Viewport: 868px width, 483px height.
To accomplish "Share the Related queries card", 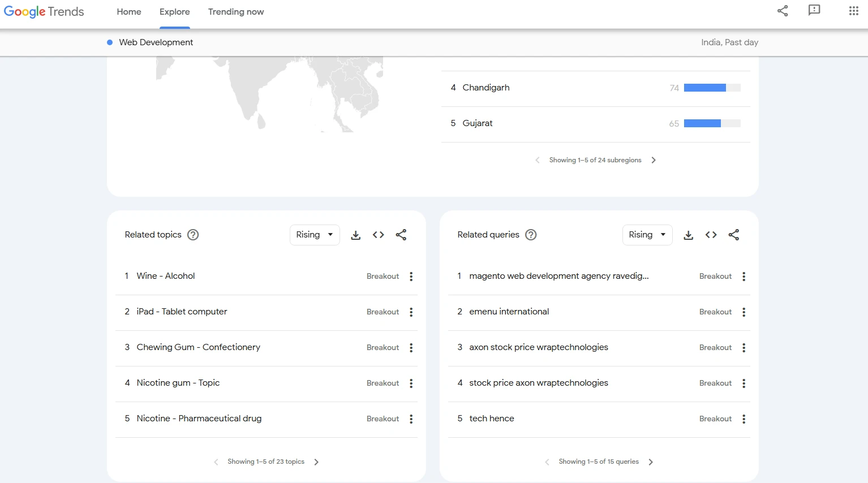I will click(x=734, y=235).
